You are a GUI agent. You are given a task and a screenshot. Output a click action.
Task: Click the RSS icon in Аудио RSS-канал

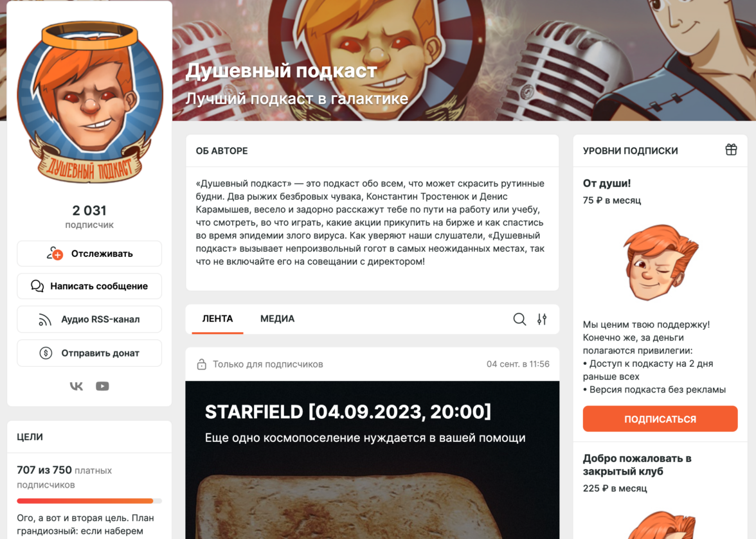click(45, 320)
